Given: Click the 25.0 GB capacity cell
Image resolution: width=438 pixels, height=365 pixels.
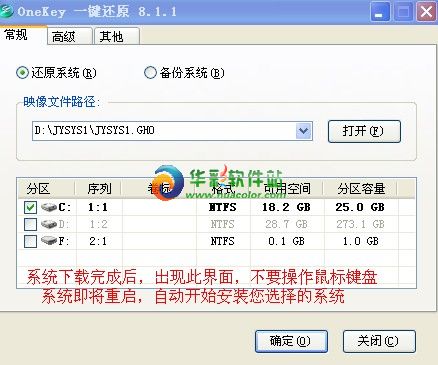Looking at the screenshot, I should pyautogui.click(x=360, y=207).
